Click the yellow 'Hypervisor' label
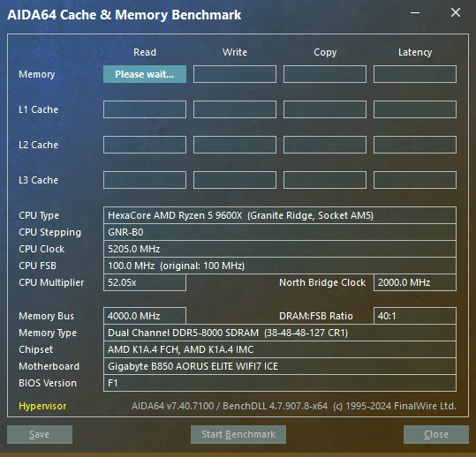This screenshot has height=457, width=476. (42, 406)
